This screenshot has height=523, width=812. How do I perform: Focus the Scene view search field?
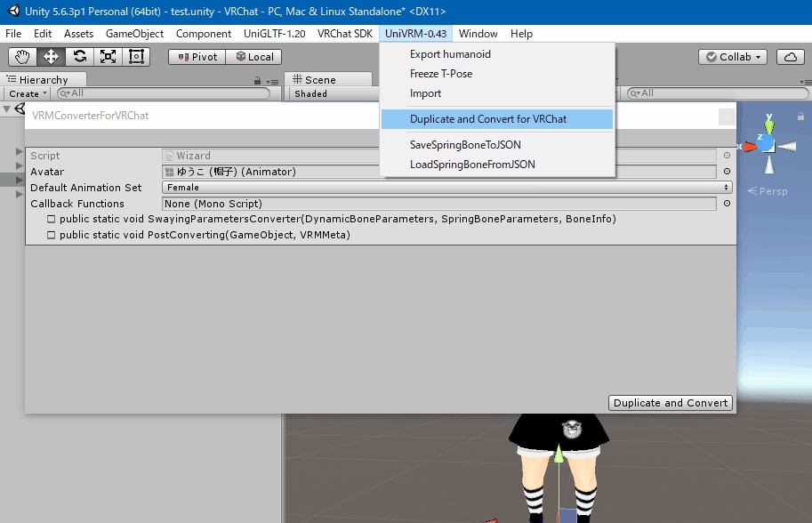click(x=718, y=93)
